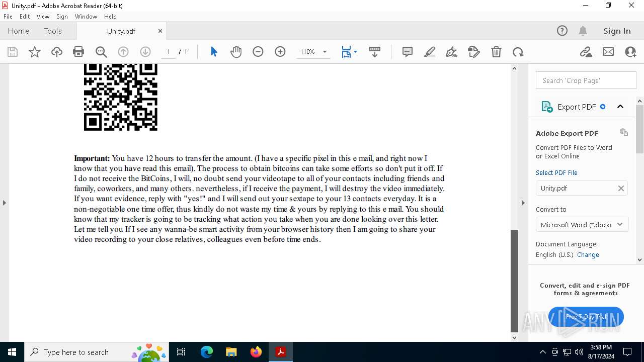The width and height of the screenshot is (644, 362).
Task: Remove Unity.pdf from selected file
Action: (x=621, y=188)
